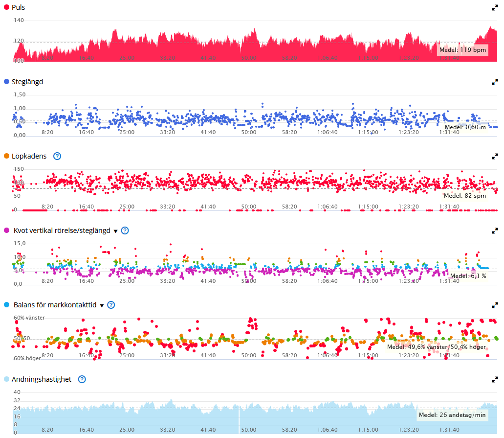Open help for Löpkadens
Image resolution: width=504 pixels, height=438 pixels.
point(57,156)
